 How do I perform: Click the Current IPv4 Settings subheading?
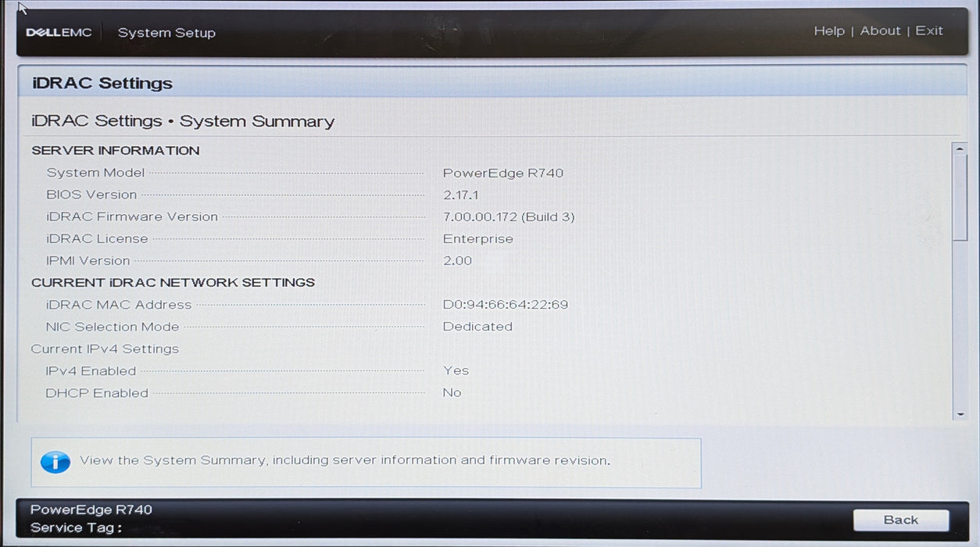105,349
